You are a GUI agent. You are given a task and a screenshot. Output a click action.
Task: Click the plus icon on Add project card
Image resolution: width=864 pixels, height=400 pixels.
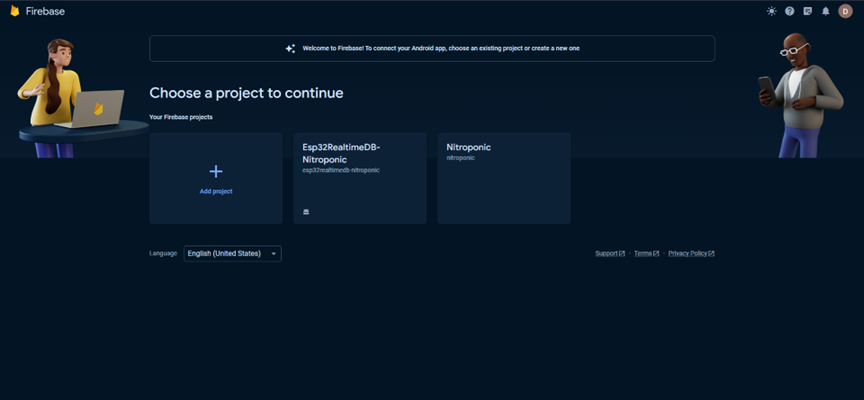(216, 171)
